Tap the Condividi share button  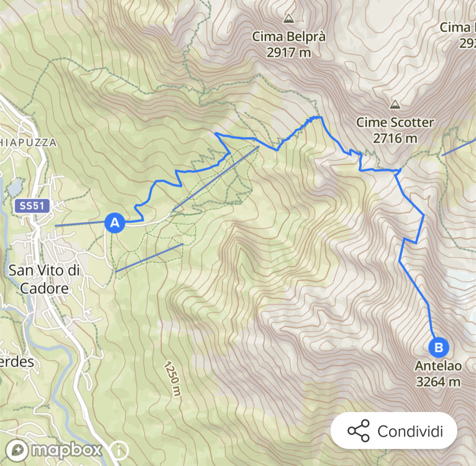point(394,431)
